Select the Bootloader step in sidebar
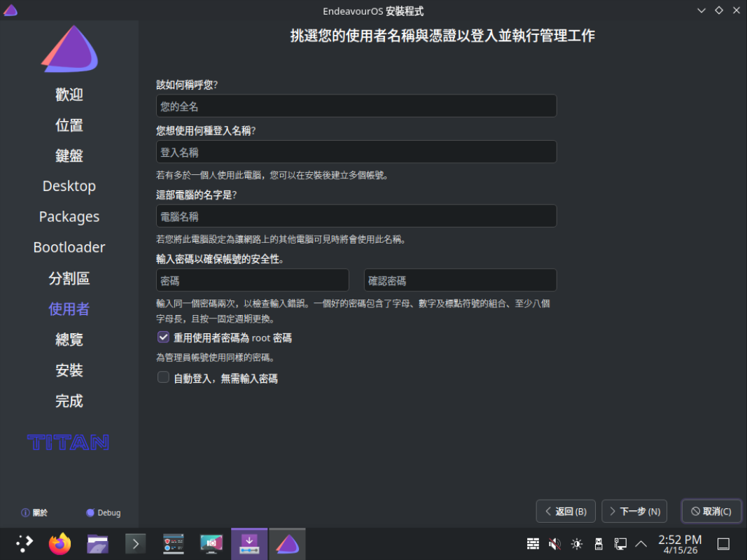The image size is (747, 560). 69,247
